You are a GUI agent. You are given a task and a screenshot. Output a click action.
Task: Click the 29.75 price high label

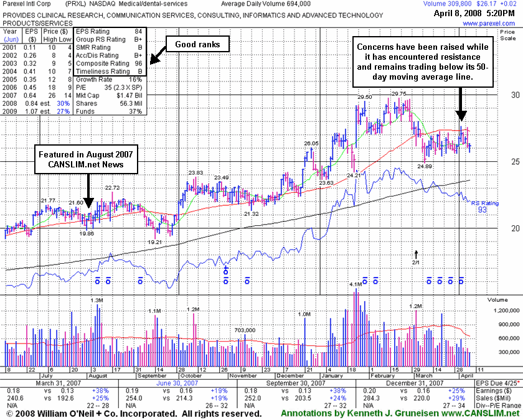(399, 95)
